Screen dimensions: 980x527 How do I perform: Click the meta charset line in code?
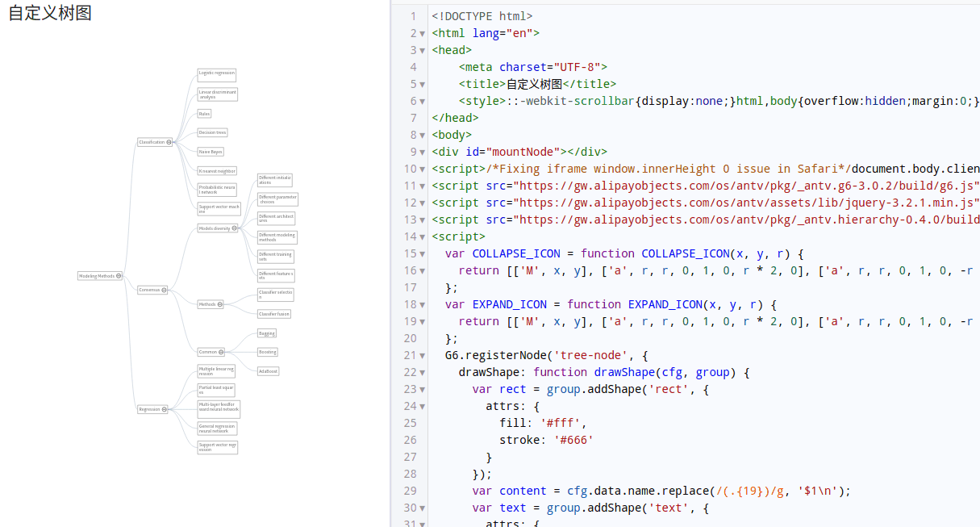533,68
